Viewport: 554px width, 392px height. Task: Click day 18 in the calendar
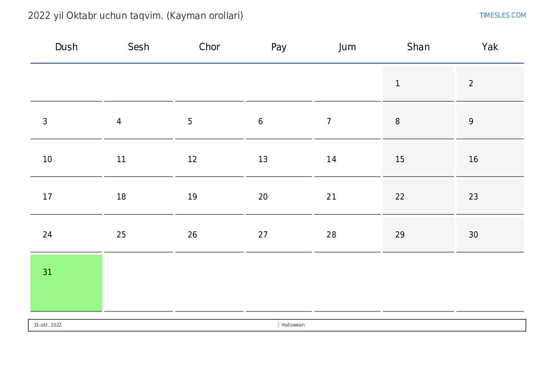tap(138, 197)
